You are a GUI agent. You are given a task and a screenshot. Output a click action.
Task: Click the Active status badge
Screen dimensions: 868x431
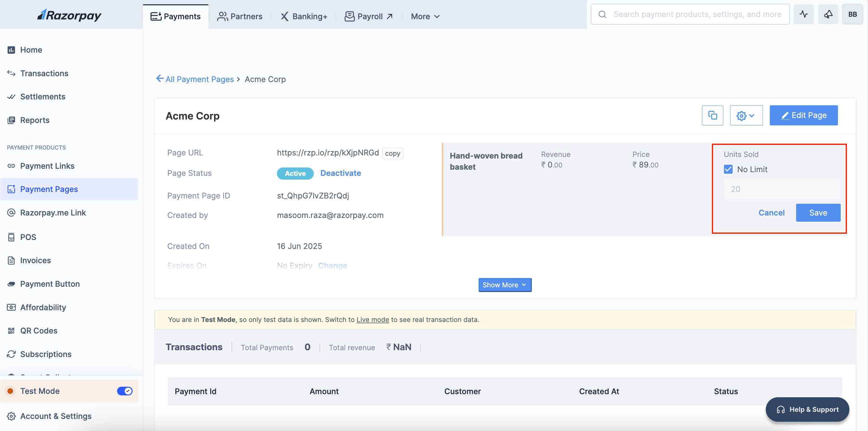pyautogui.click(x=295, y=173)
